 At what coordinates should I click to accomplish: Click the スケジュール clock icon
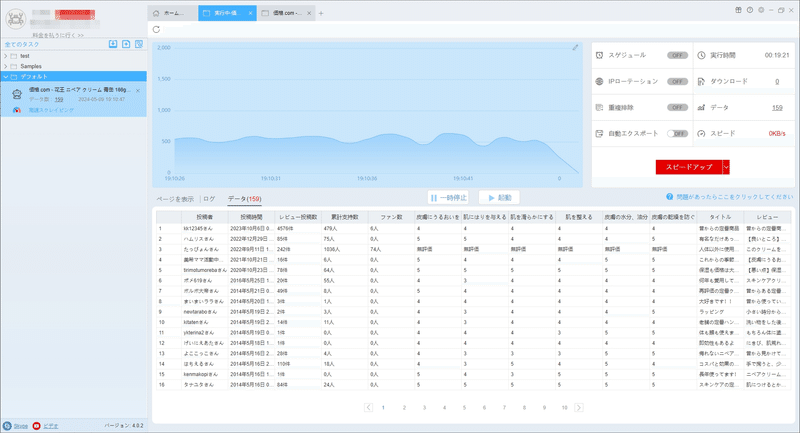tap(599, 55)
